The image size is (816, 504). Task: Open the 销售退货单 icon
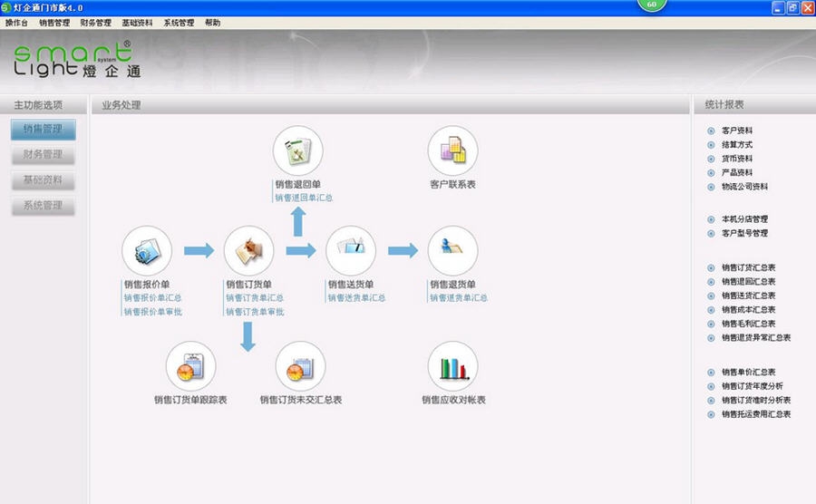[x=452, y=251]
